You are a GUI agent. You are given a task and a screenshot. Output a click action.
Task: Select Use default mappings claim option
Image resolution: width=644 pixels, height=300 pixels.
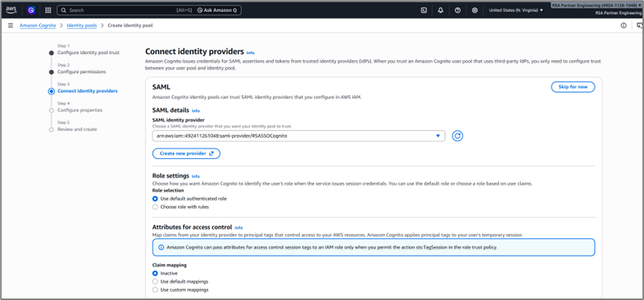(x=155, y=281)
